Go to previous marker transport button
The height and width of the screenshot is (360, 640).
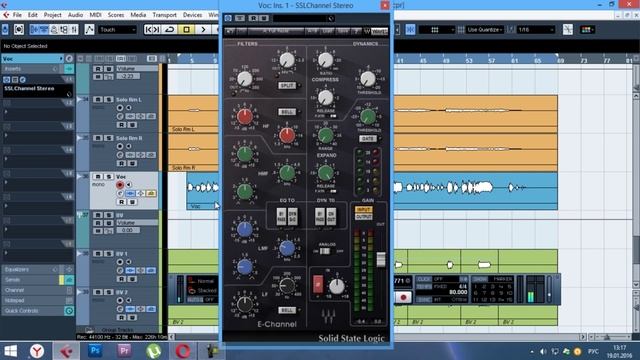(149, 29)
